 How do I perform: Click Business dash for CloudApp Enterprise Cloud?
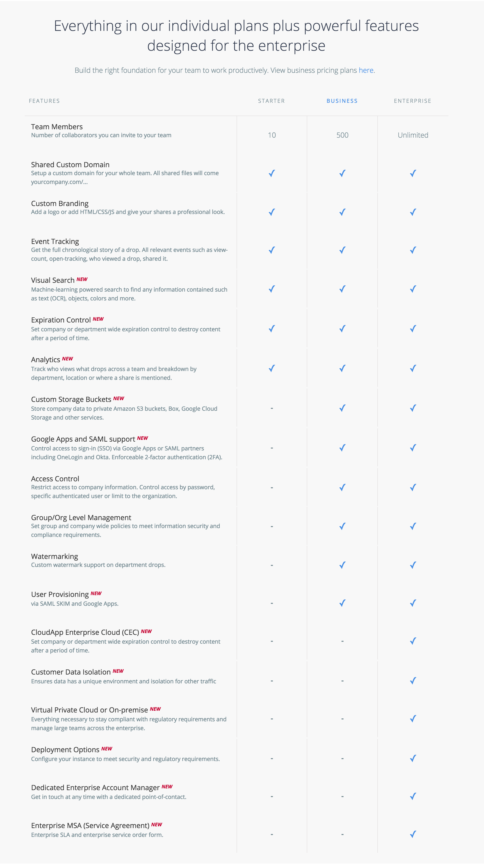[343, 641]
